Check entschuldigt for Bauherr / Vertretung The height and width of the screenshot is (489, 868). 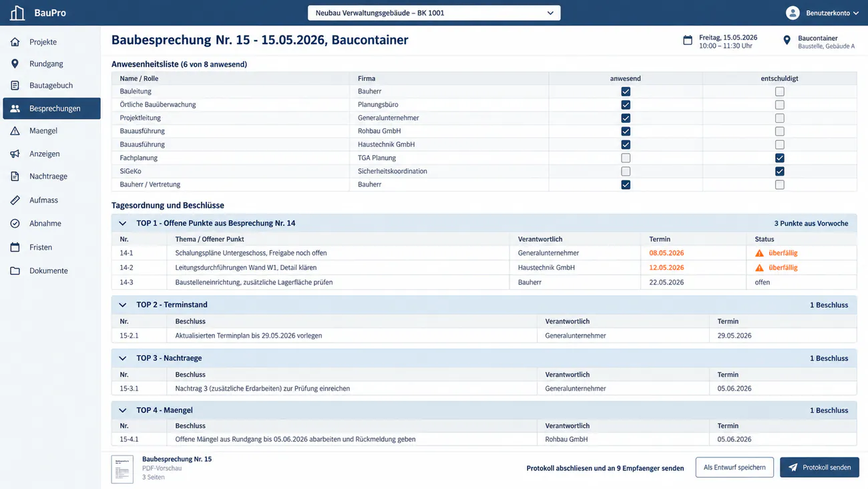(x=780, y=185)
